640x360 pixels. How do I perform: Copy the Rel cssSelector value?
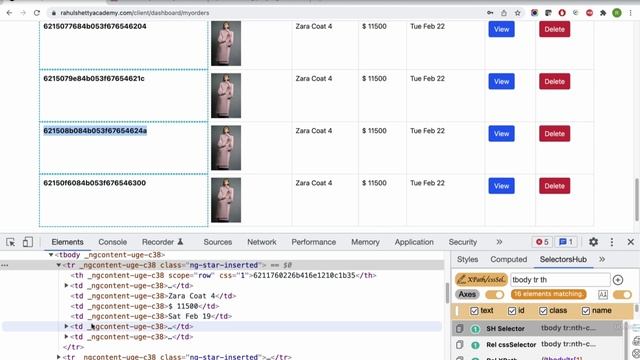tap(460, 345)
